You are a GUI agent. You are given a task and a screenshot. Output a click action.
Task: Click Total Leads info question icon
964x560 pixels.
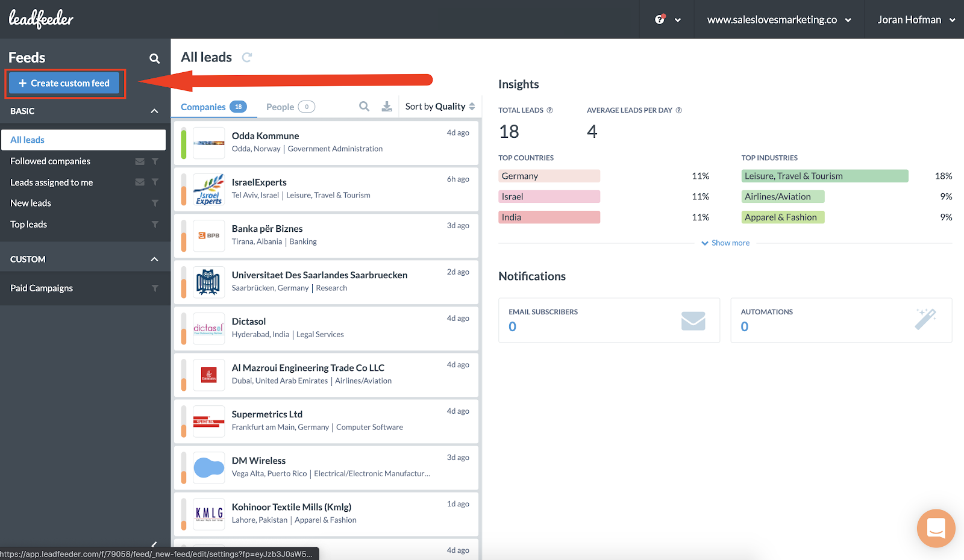tap(549, 110)
